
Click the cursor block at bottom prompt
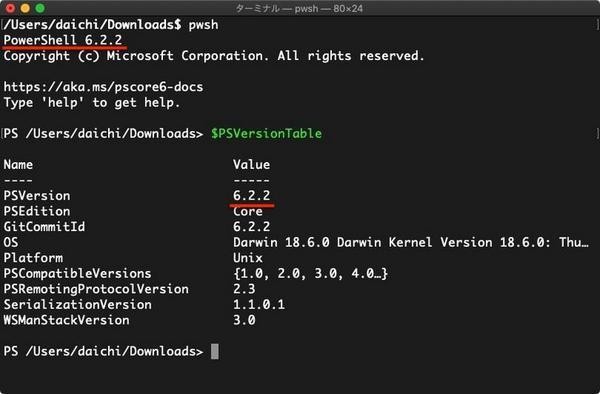[215, 351]
